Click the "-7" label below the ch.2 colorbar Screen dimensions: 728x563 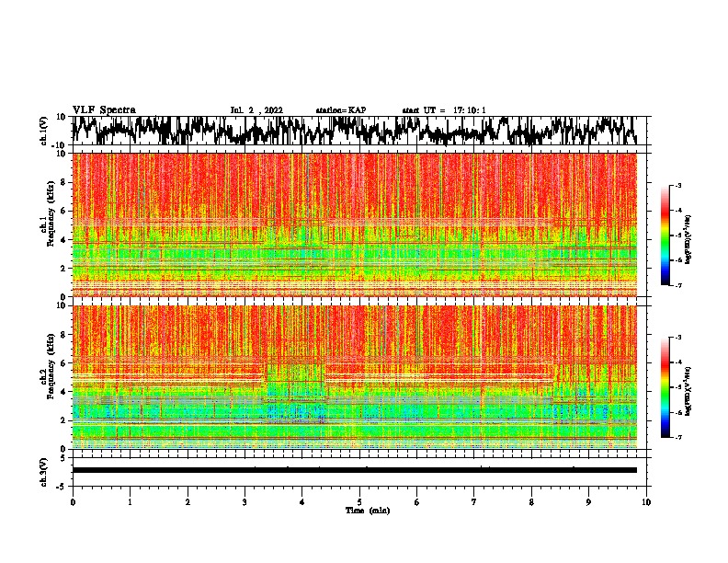pyautogui.click(x=677, y=437)
